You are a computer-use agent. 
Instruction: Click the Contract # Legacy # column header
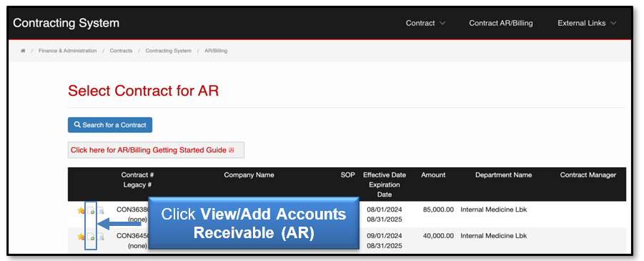coord(137,179)
